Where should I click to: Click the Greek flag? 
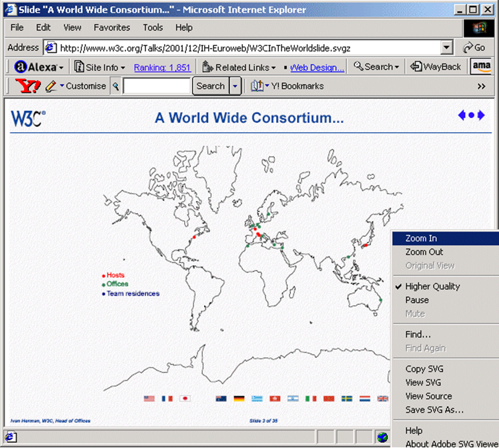(x=257, y=399)
